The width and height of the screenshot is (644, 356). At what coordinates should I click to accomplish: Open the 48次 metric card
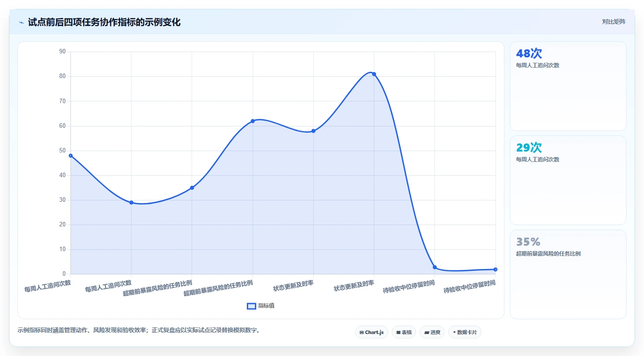point(568,86)
